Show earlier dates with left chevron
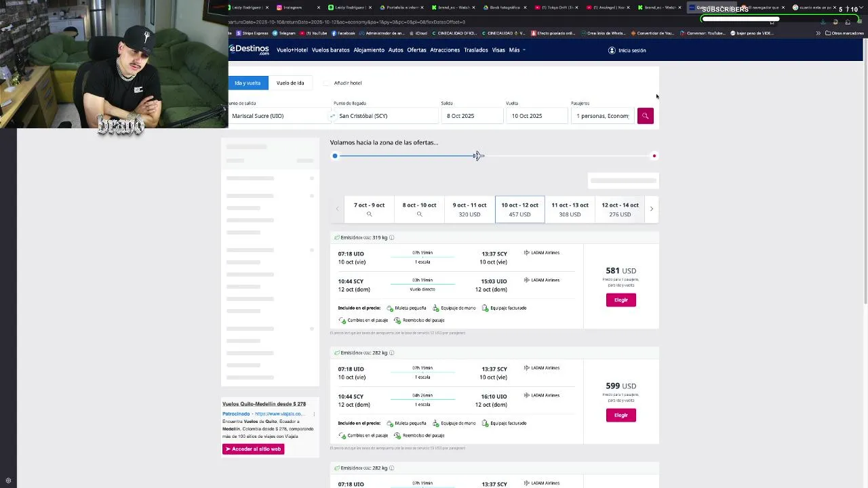 337,209
